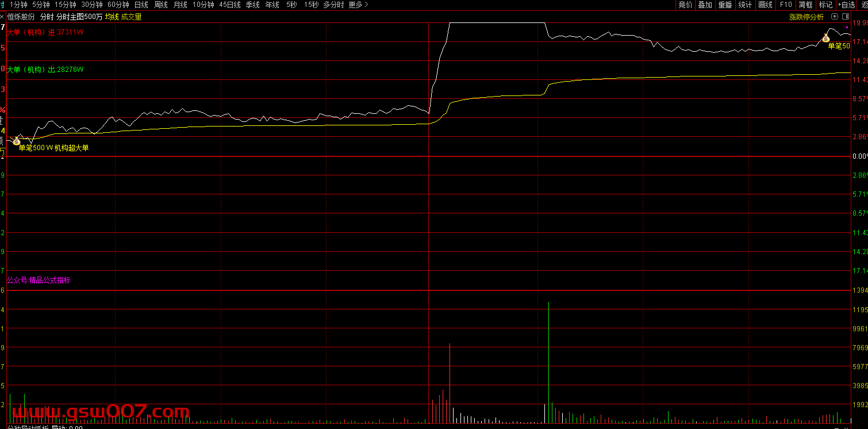
Task: Select the 5分钟 period tab
Action: click(x=41, y=5)
